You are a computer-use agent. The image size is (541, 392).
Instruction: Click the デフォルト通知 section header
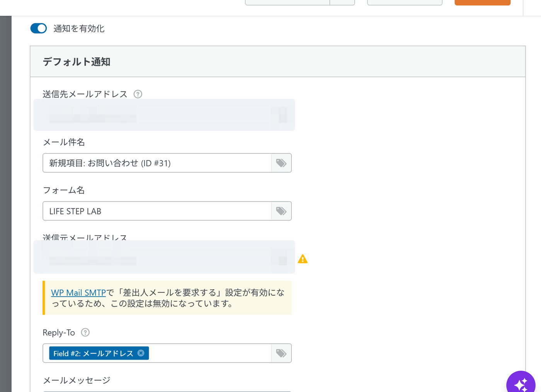(x=278, y=61)
